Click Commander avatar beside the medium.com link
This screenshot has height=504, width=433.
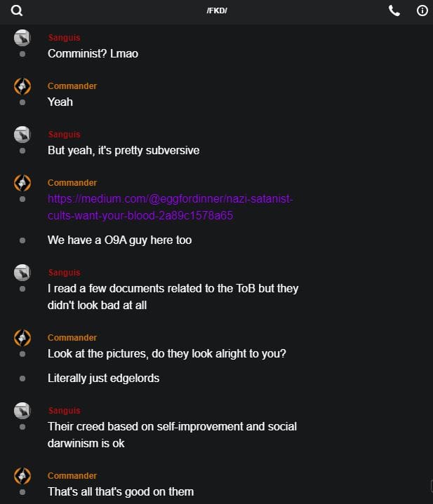pyautogui.click(x=22, y=183)
